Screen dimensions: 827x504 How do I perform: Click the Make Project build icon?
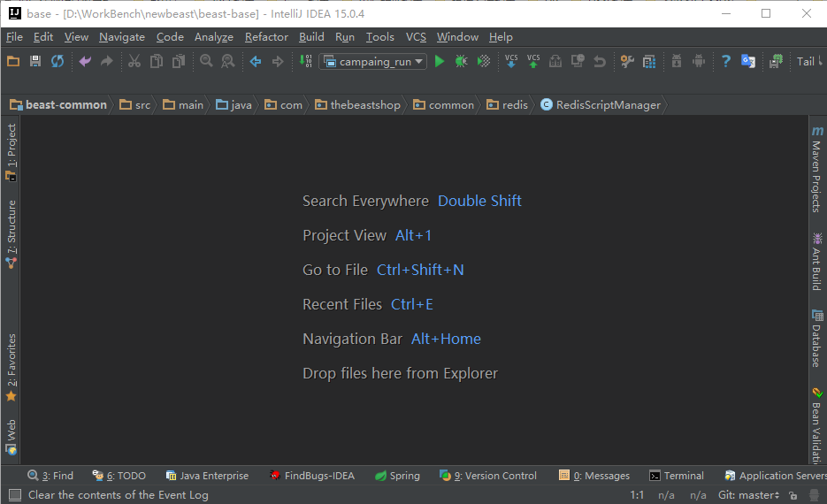(x=305, y=62)
